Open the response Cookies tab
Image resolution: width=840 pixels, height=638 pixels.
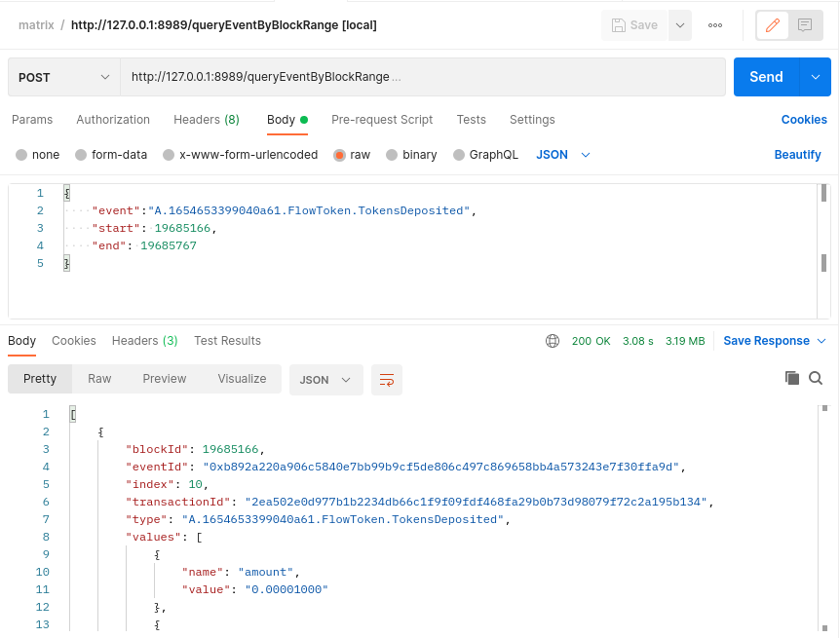pos(74,341)
